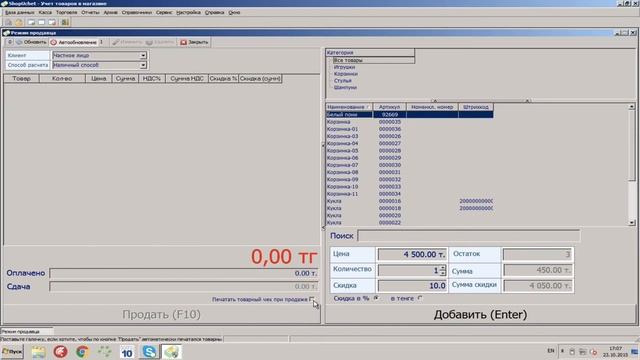Click the Режим продавца tab at the bottom
The image size is (640, 360).
27,331
